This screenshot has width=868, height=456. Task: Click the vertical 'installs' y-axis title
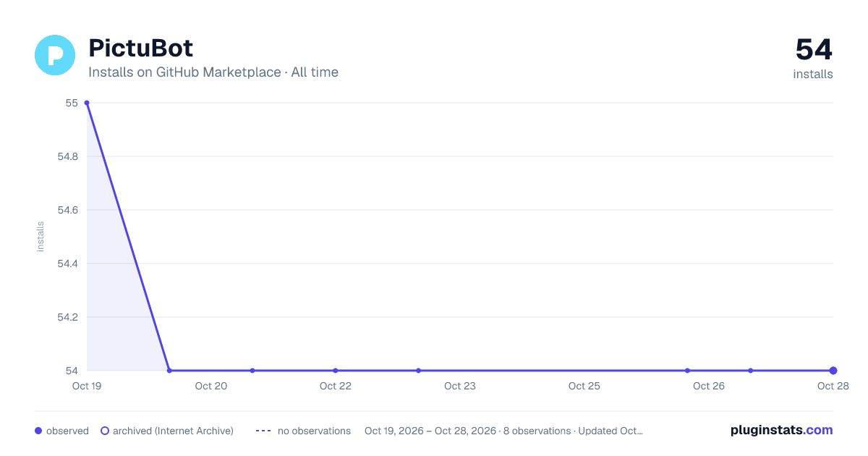[41, 237]
